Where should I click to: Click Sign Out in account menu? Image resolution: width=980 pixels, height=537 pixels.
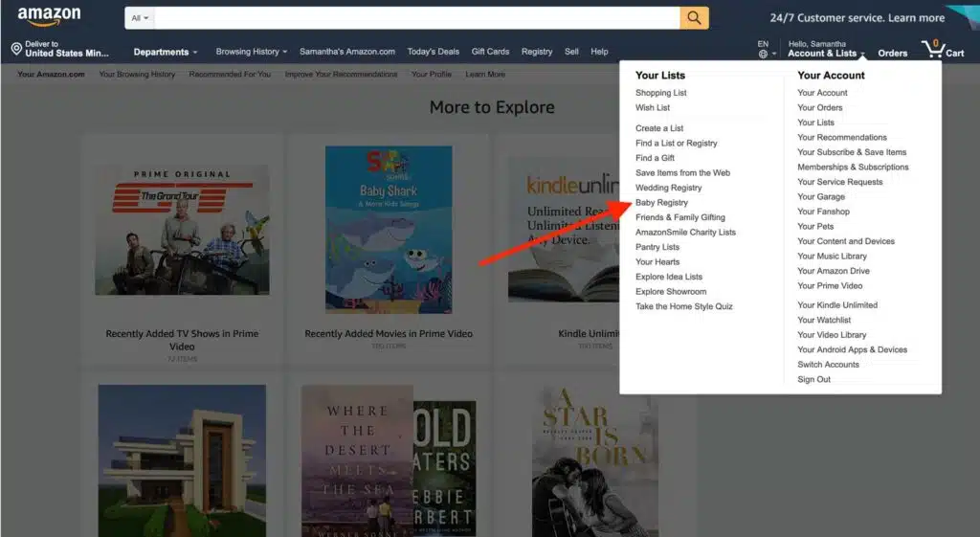click(x=813, y=379)
